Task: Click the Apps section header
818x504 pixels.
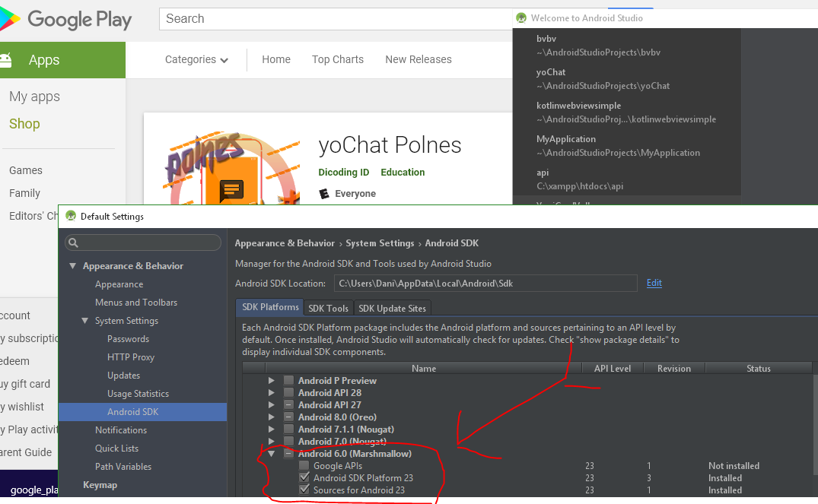Action: [x=62, y=60]
